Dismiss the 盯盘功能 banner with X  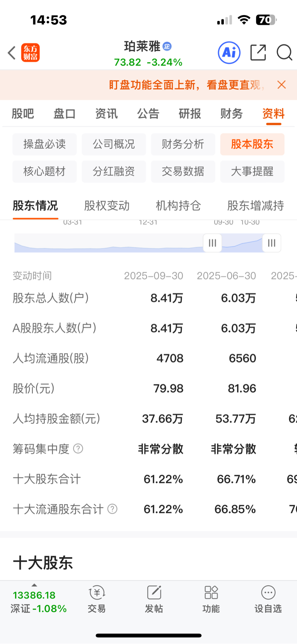click(x=282, y=85)
